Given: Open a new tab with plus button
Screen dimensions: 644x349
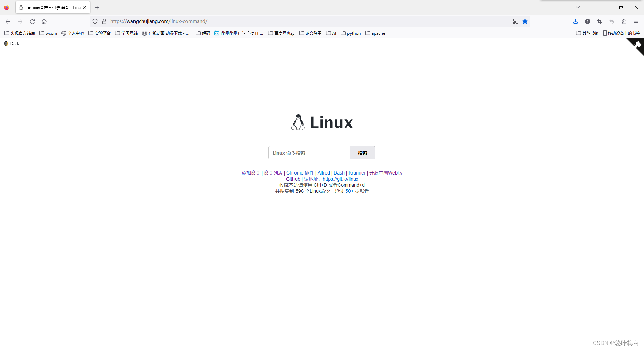Looking at the screenshot, I should click(97, 7).
